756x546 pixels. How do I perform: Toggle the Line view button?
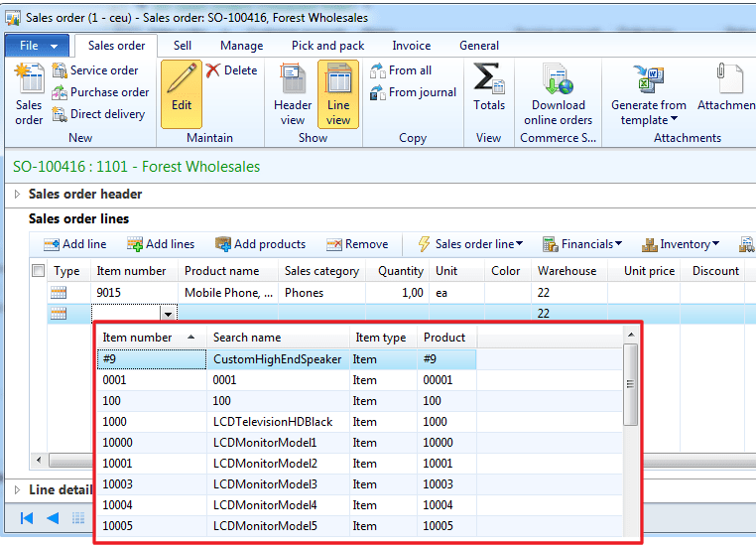coord(338,94)
